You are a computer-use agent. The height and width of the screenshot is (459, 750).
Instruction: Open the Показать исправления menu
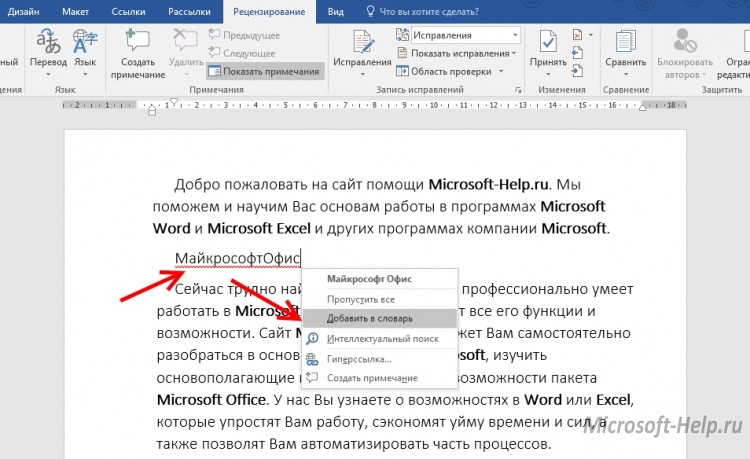tap(457, 53)
